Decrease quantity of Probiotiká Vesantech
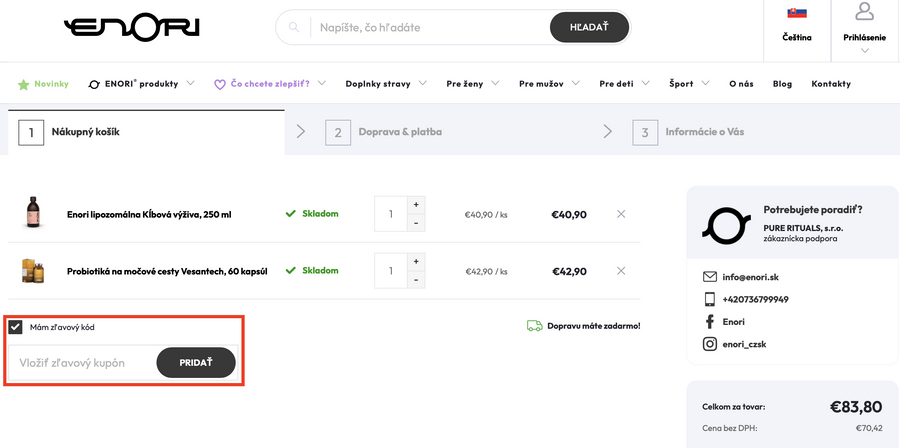Image resolution: width=900 pixels, height=448 pixels. pyautogui.click(x=416, y=280)
